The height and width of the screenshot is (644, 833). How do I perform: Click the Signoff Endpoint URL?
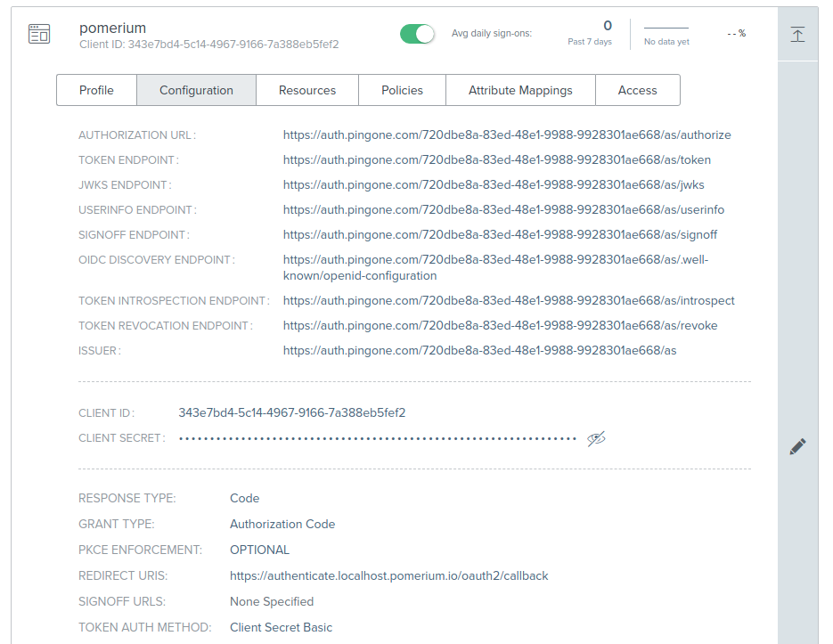500,235
